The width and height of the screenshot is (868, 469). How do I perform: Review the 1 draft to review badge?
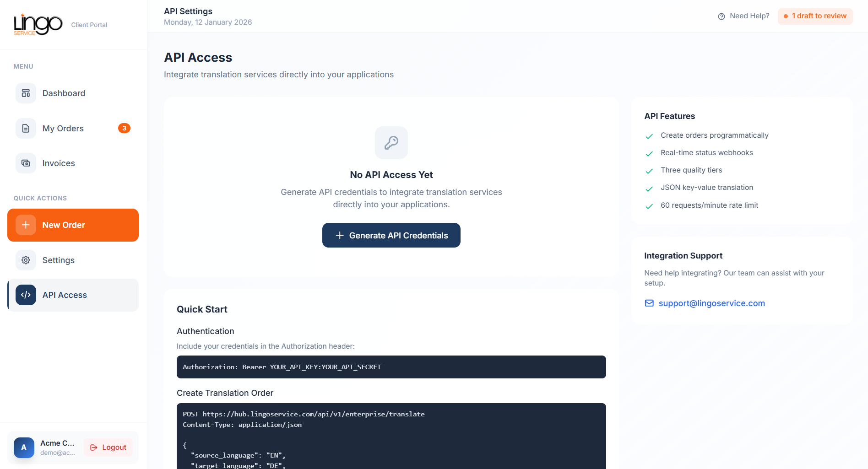[815, 16]
